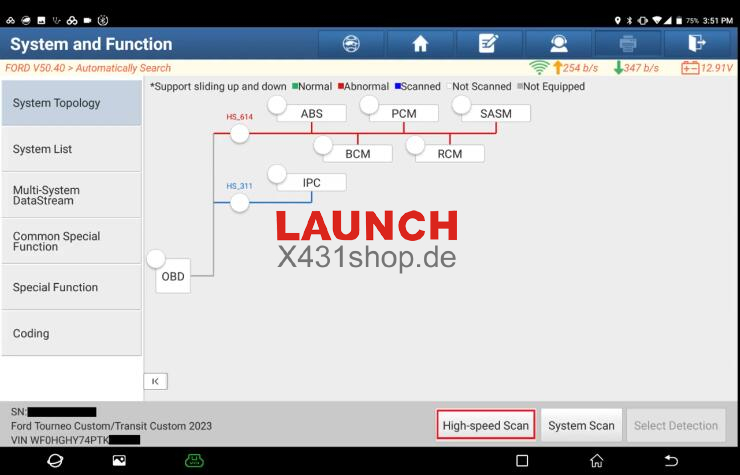Click the print icon

pos(627,44)
